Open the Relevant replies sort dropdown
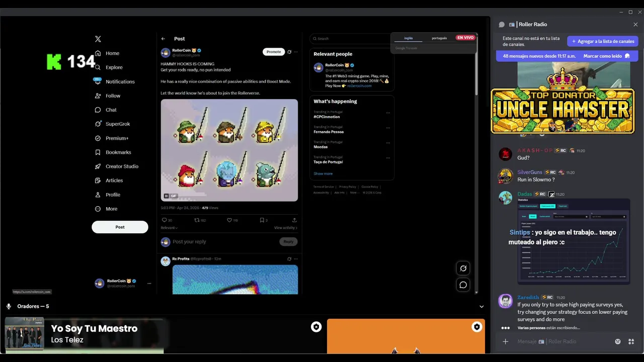This screenshot has height=362, width=644. [169, 228]
